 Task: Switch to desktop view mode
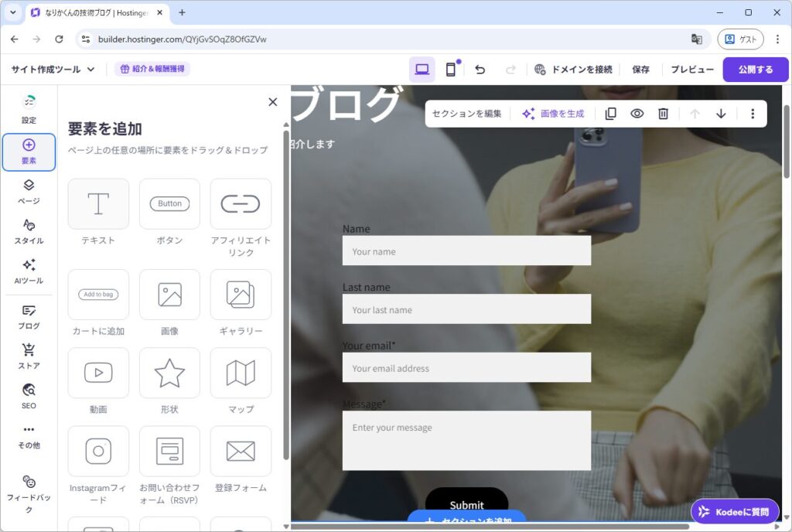coord(422,70)
